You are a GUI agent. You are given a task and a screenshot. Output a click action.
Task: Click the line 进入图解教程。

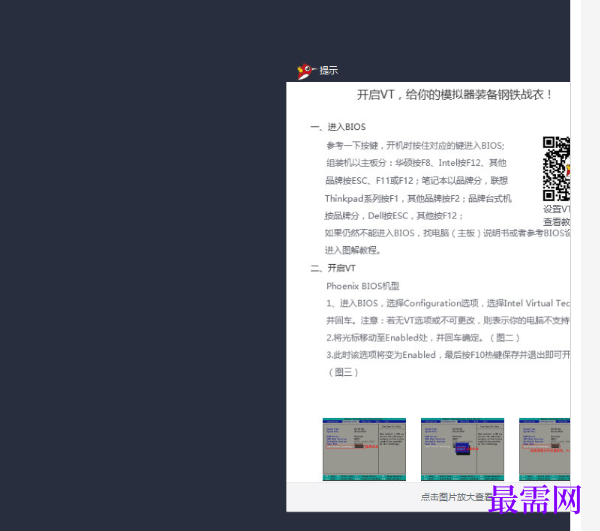tap(353, 250)
